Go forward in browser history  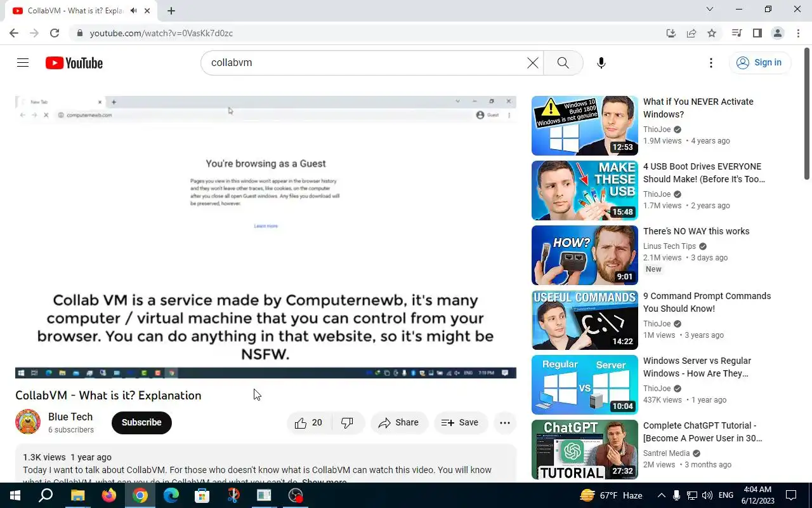34,33
